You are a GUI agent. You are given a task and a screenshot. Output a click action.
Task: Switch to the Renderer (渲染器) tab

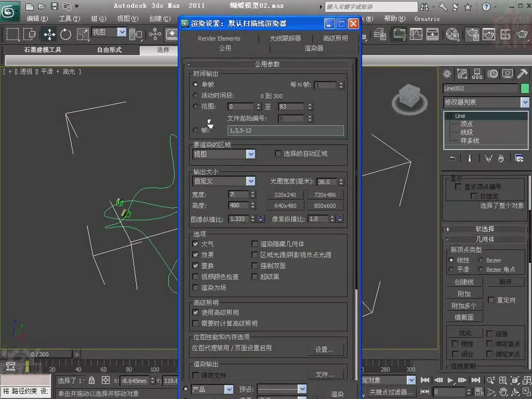[x=314, y=48]
